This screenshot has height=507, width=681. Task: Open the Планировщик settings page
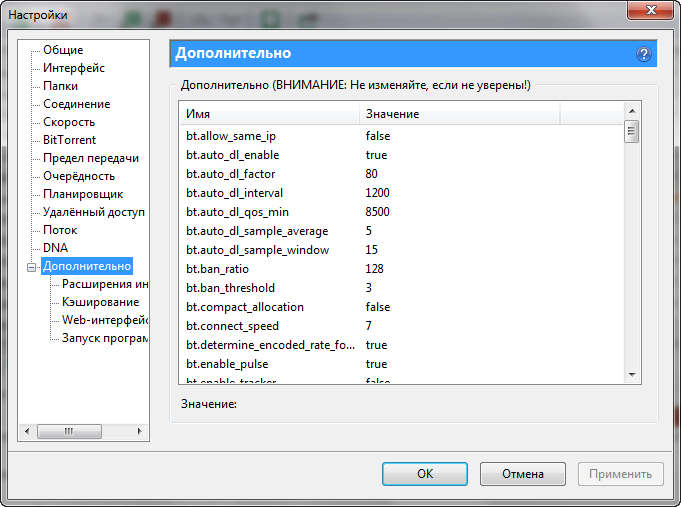point(83,194)
